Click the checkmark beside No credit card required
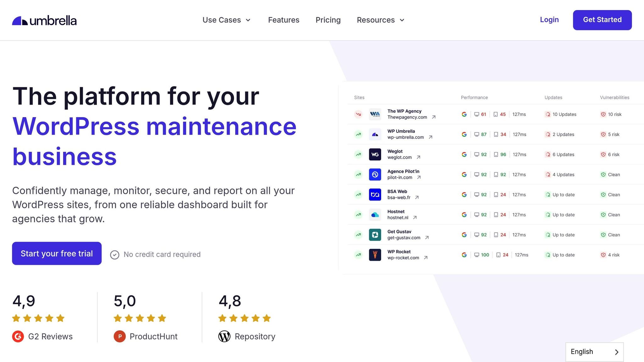 pyautogui.click(x=115, y=255)
